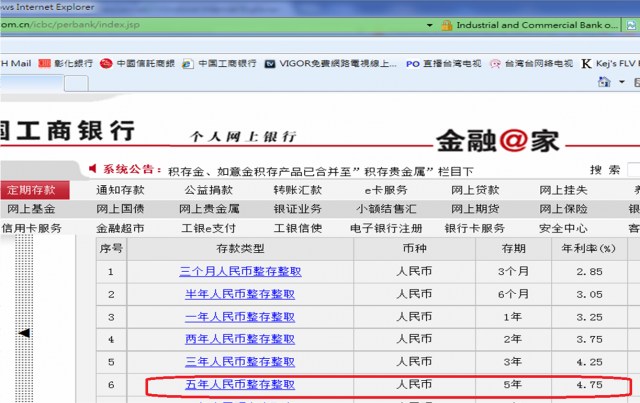
Task: Click the 序号 column header
Action: (x=111, y=248)
